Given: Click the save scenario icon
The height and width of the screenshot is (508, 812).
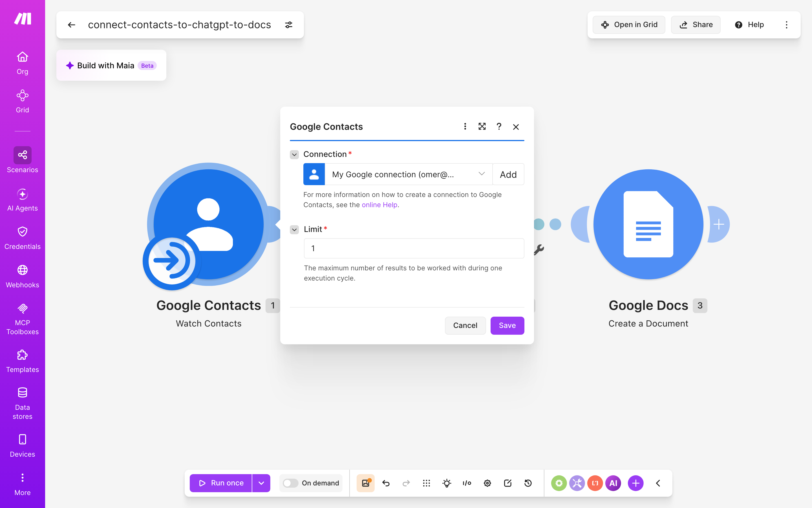Looking at the screenshot, I should click(365, 483).
